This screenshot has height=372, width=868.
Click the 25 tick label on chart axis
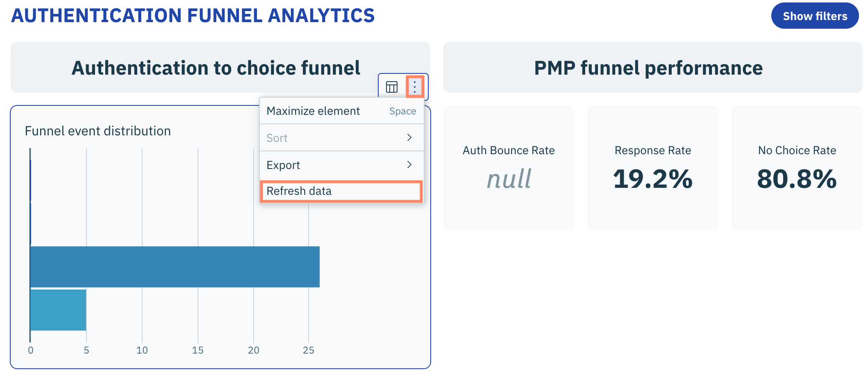(309, 350)
